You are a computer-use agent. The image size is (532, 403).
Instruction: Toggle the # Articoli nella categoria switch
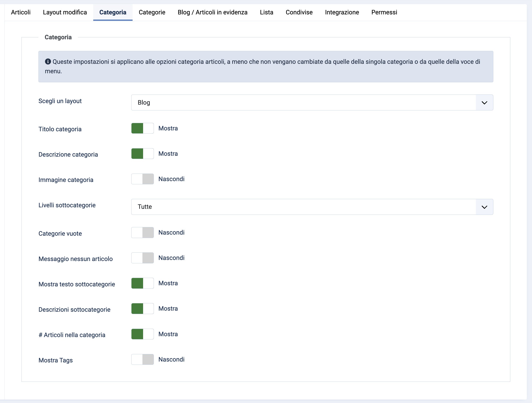click(142, 334)
